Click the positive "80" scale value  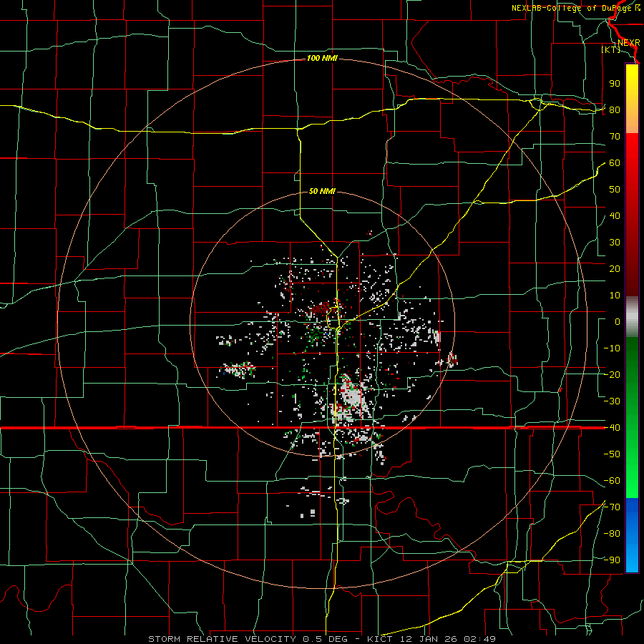click(615, 110)
